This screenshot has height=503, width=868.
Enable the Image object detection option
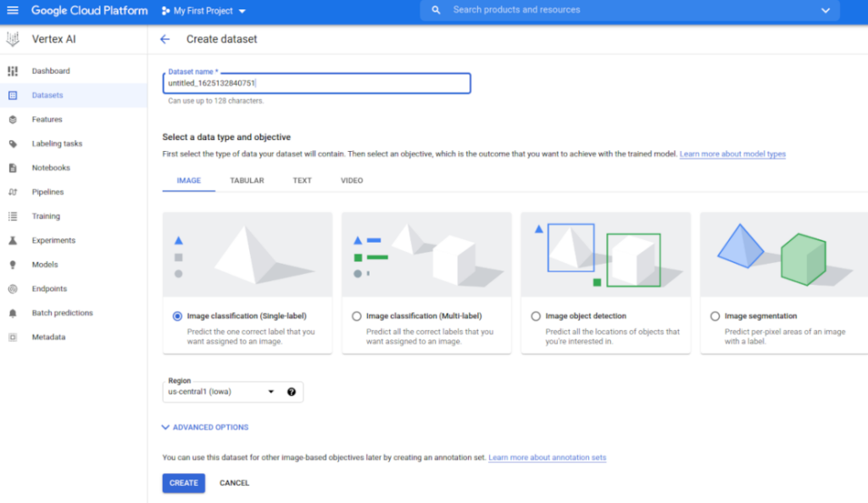pyautogui.click(x=535, y=316)
